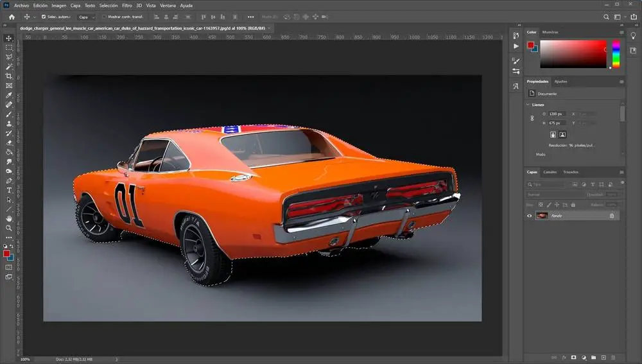642x364 pixels.
Task: Click the Create new layer icon
Action: tap(603, 358)
